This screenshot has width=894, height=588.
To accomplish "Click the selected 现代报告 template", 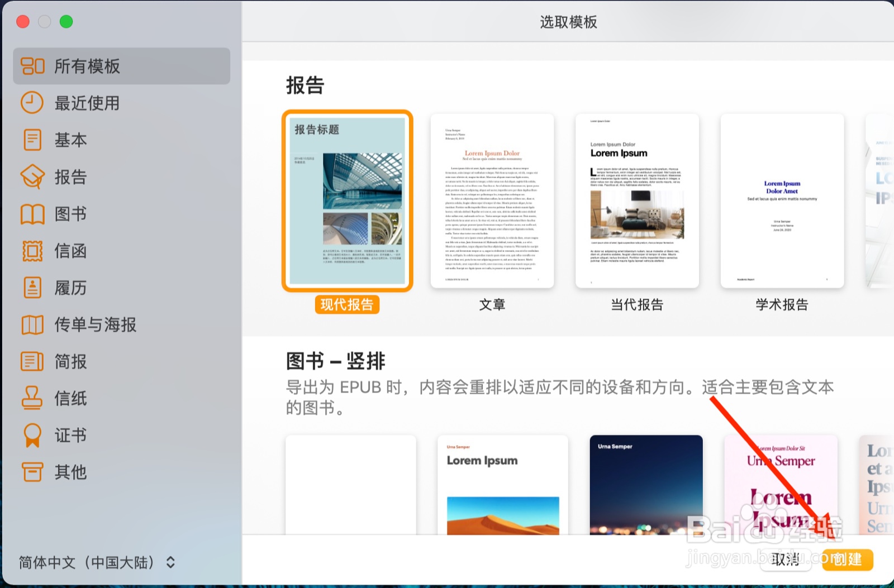I will 347,200.
